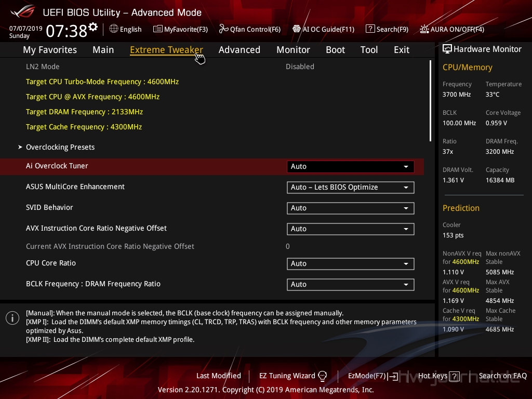Switch to the Advanced tab
Image resolution: width=532 pixels, height=399 pixels.
239,50
